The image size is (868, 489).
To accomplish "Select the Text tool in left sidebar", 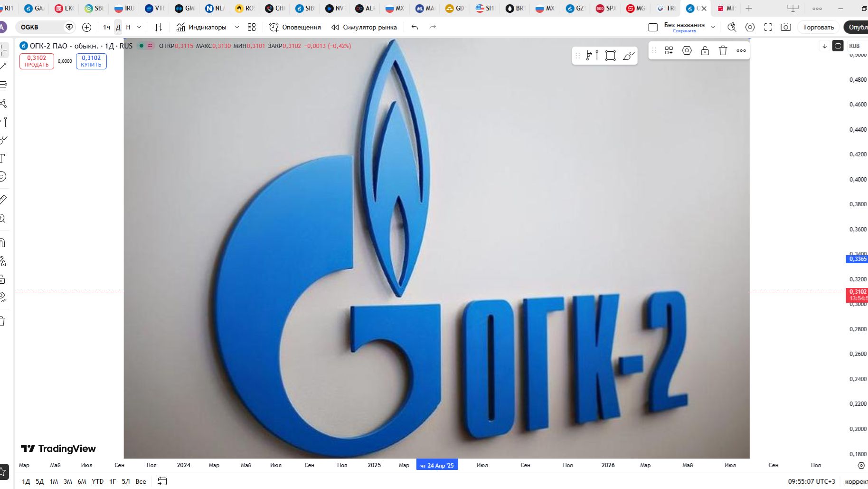I will click(2, 158).
